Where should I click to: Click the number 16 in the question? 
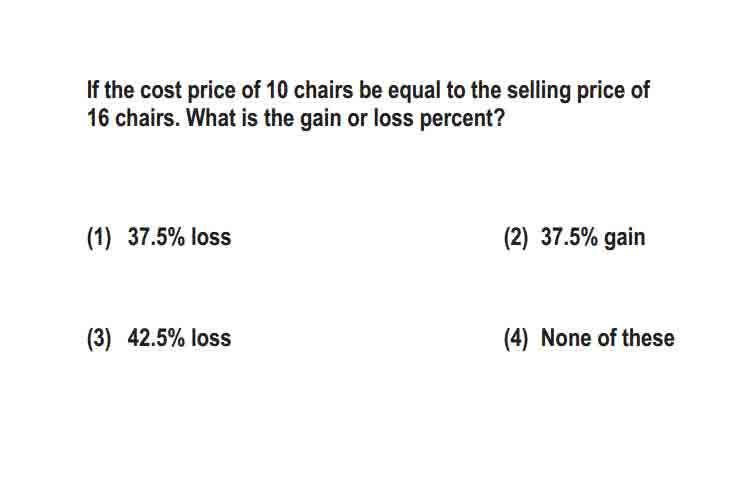click(x=98, y=118)
